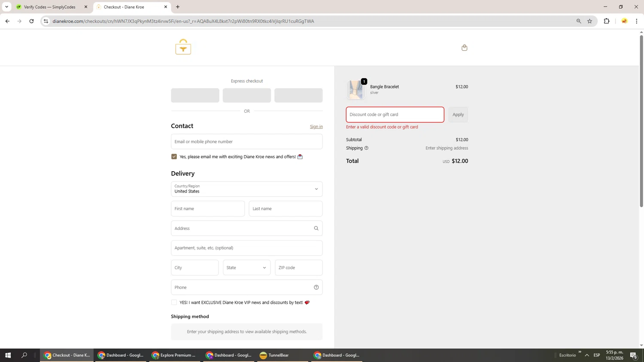Click the first express checkout button
644x362 pixels.
point(195,95)
